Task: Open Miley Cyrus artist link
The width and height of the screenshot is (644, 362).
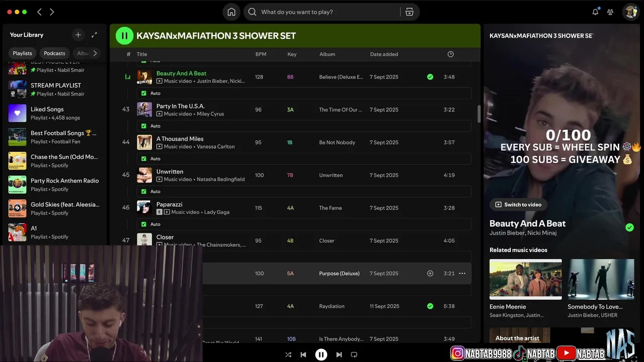Action: click(210, 114)
